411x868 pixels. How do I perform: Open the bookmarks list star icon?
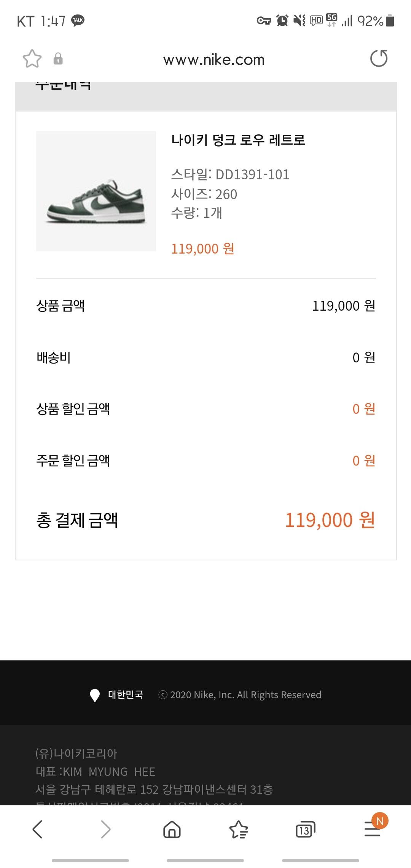coord(239,829)
